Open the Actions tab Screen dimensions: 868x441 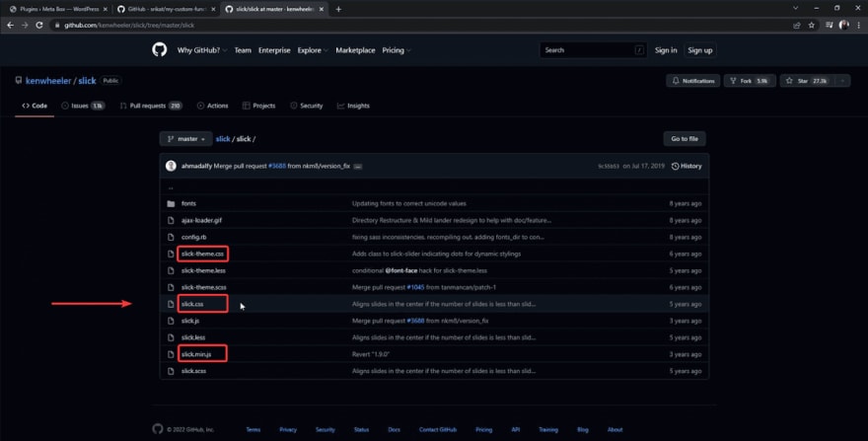pyautogui.click(x=212, y=106)
